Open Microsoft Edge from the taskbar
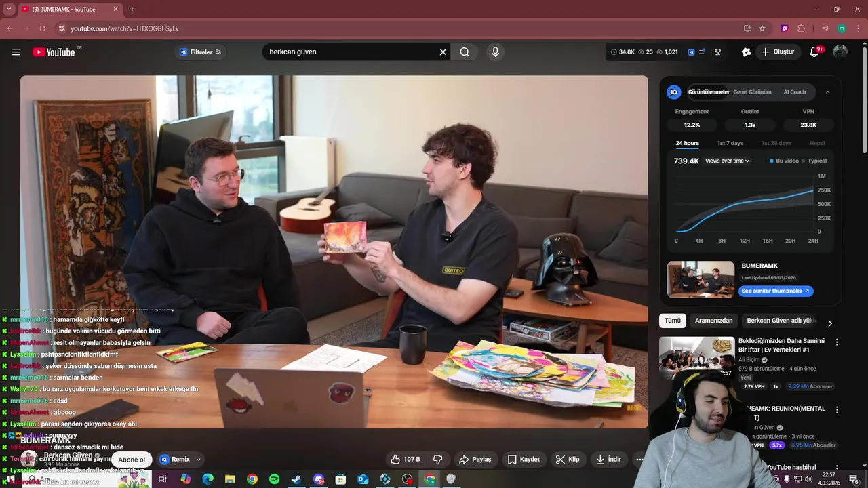Screen dimensions: 868x488 208,479
